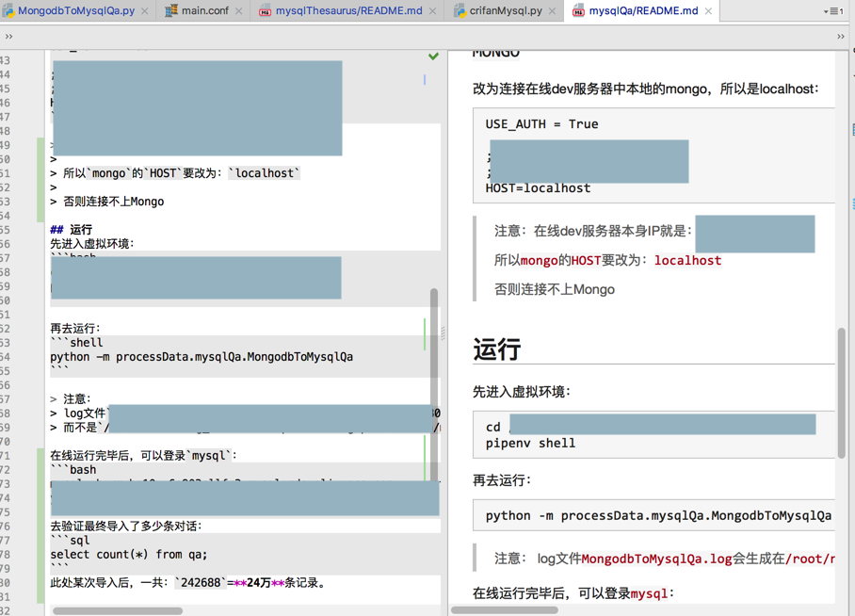The width and height of the screenshot is (855, 616).
Task: Click the '去验证最终导入了多少条对话' line
Action: (126, 526)
